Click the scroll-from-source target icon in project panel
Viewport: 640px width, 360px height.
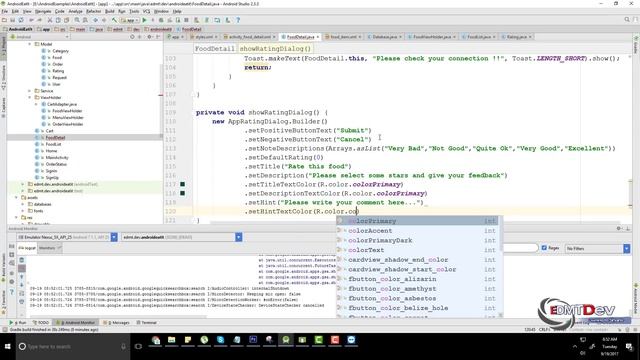(132, 37)
